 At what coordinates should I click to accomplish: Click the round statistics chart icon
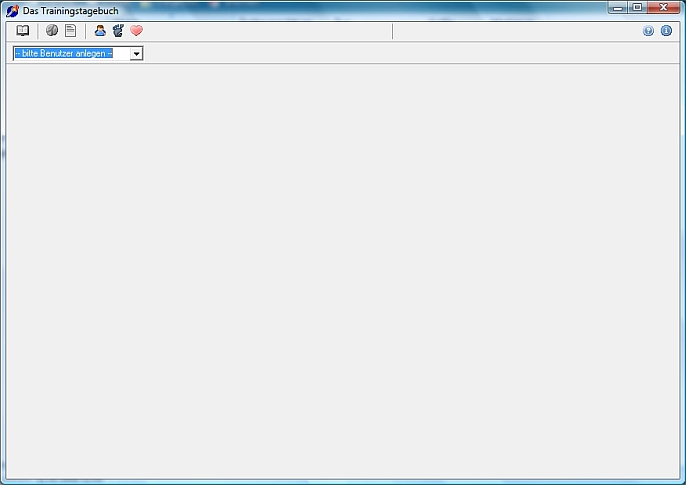pos(52,31)
